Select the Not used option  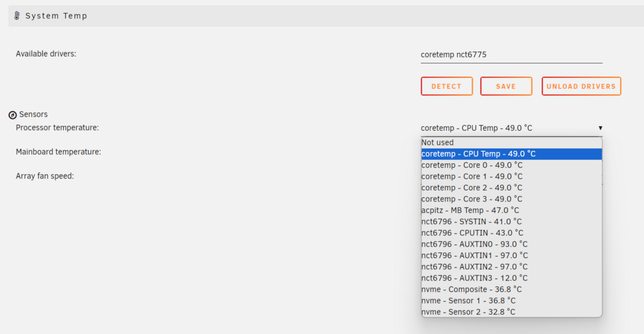511,142
